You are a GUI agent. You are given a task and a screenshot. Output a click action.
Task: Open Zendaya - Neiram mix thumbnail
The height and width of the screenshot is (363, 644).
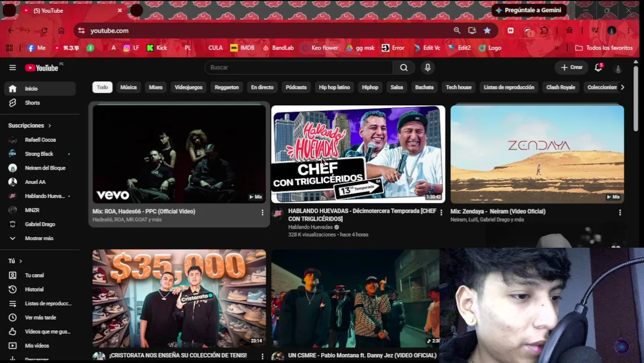click(537, 154)
